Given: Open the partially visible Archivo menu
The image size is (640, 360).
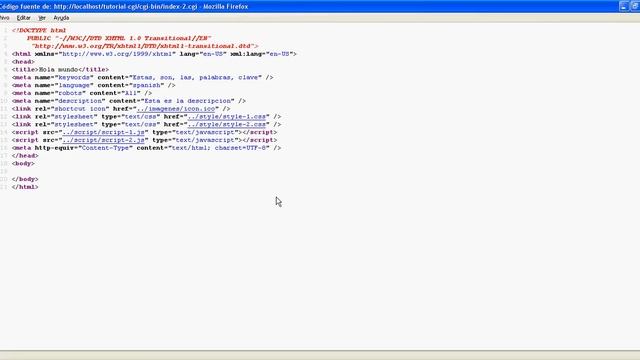Looking at the screenshot, I should (4, 18).
